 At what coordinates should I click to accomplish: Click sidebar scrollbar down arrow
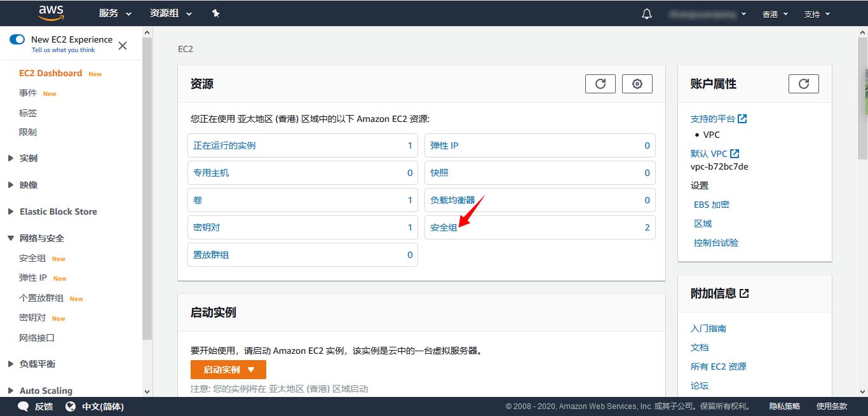pyautogui.click(x=147, y=392)
